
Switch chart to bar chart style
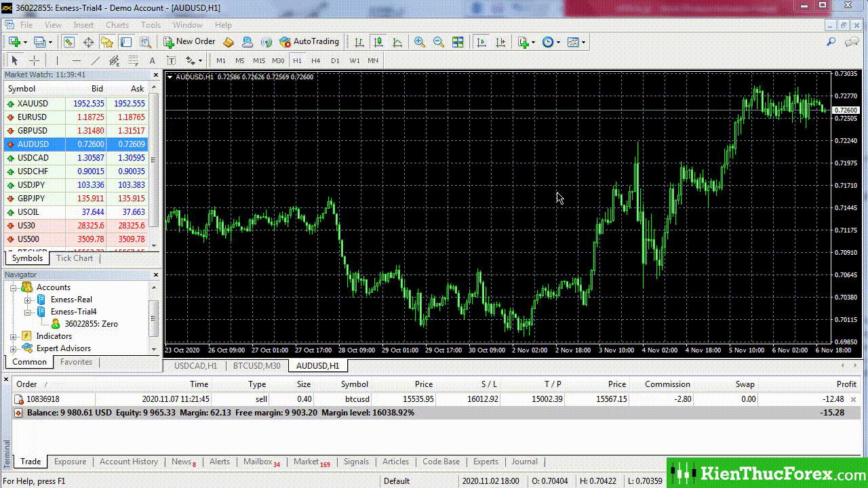pyautogui.click(x=359, y=42)
